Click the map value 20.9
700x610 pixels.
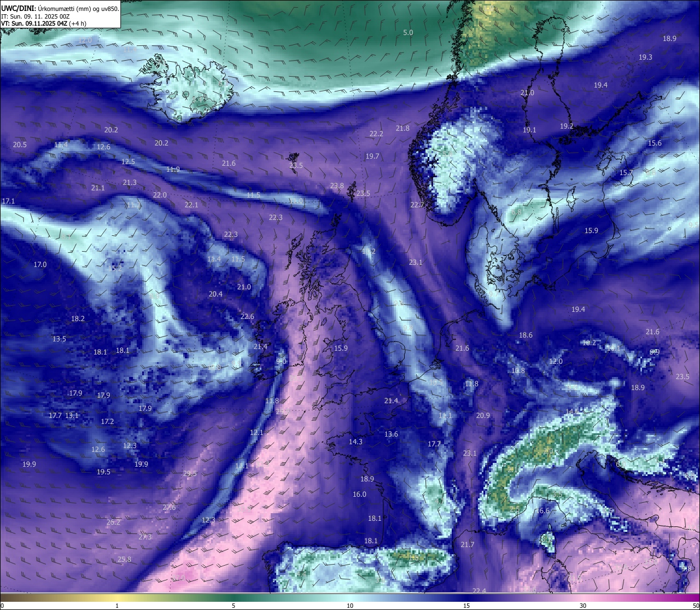(x=483, y=415)
